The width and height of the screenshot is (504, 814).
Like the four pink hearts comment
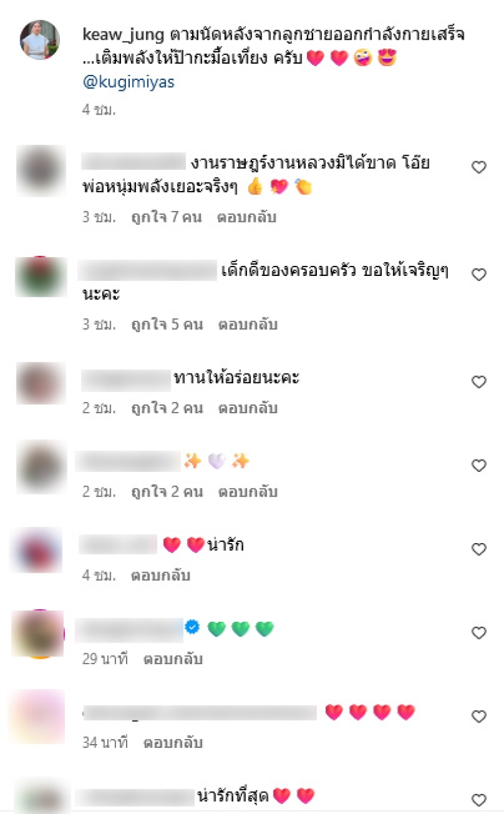tap(479, 716)
